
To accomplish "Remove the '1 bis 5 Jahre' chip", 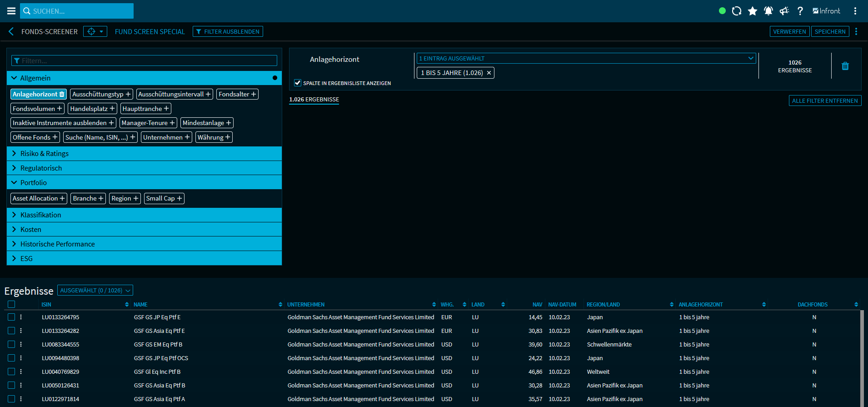I will [489, 73].
